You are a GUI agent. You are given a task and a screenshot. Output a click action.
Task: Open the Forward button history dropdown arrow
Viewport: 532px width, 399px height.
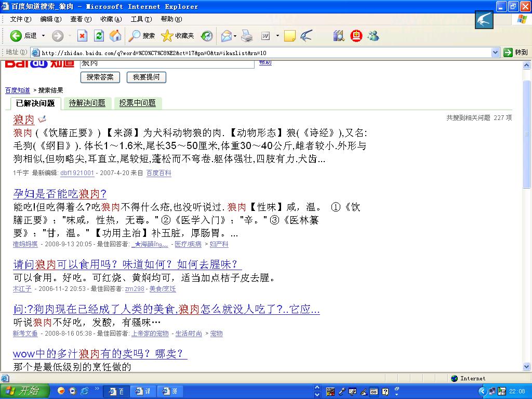(70, 36)
